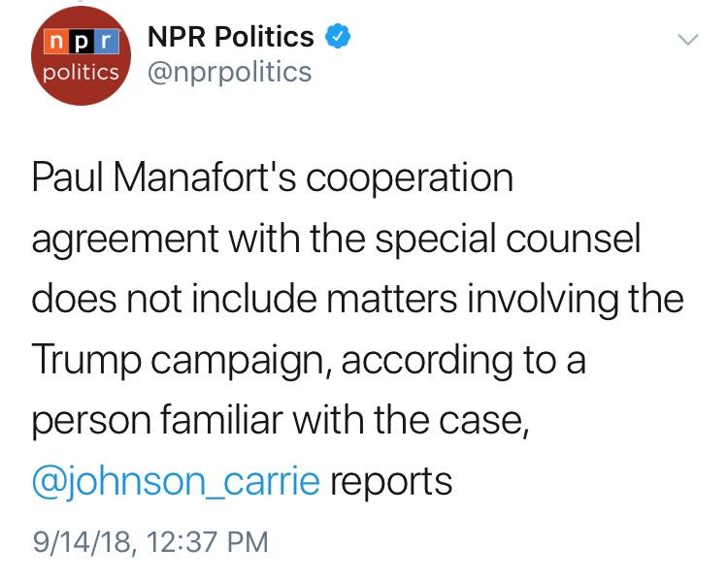Screen dimensions: 728x579
Task: Click the 12:37 PM time in the timestamp
Action: [x=208, y=542]
